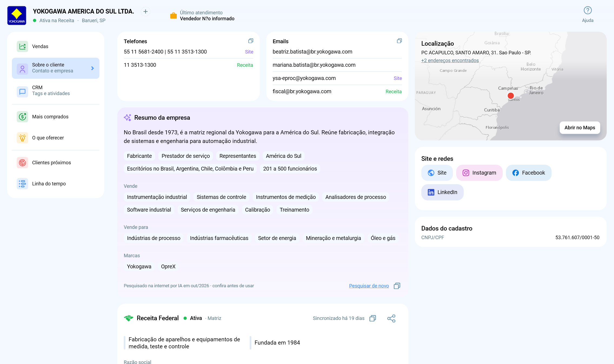Click the red location marker on map
The image size is (614, 364).
(510, 96)
